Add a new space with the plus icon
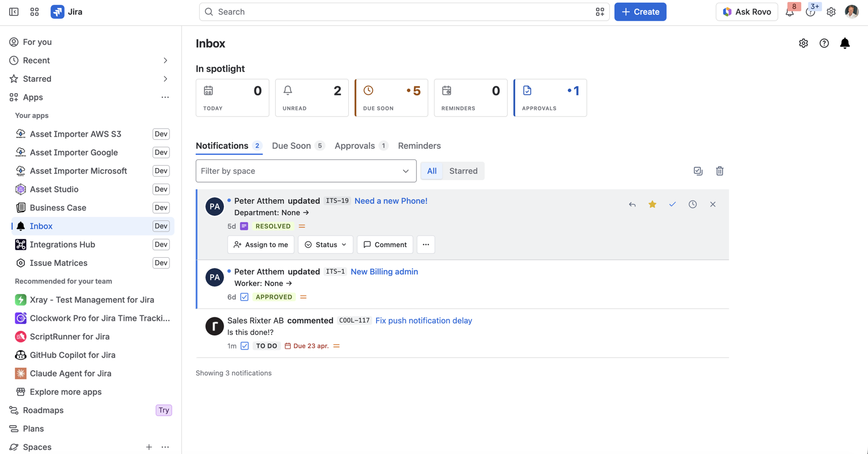 point(149,447)
